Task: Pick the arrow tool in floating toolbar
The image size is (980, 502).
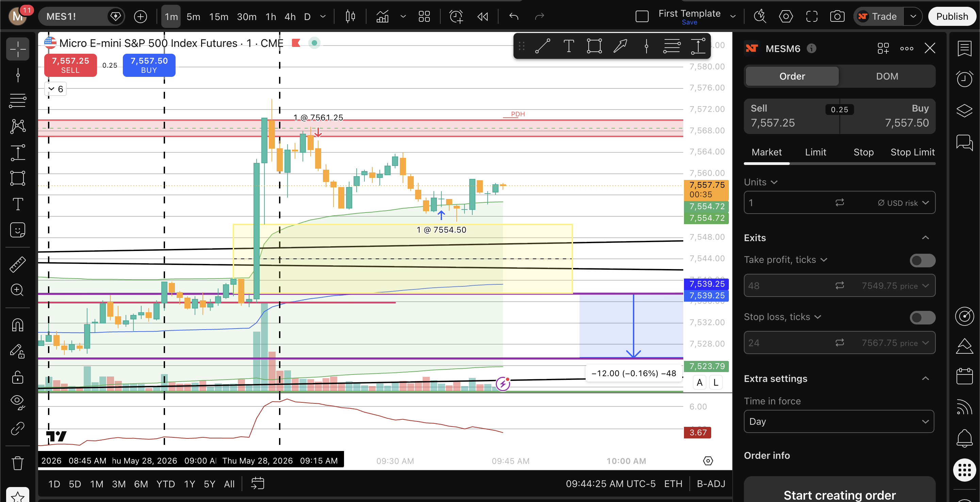Action: (x=620, y=46)
